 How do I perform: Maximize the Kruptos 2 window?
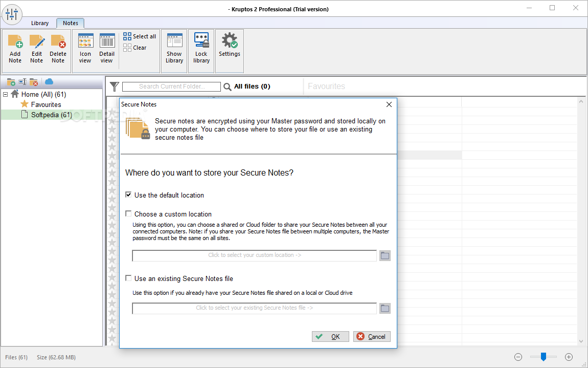pyautogui.click(x=552, y=8)
